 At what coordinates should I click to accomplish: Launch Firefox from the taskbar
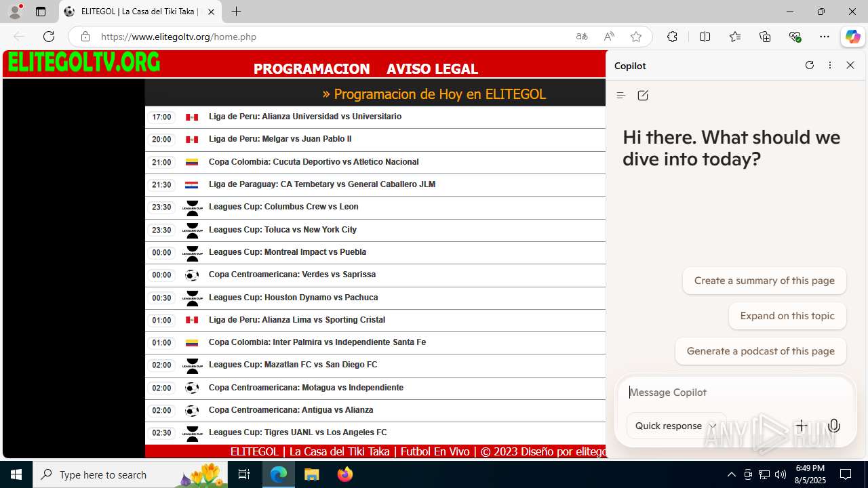click(x=345, y=474)
